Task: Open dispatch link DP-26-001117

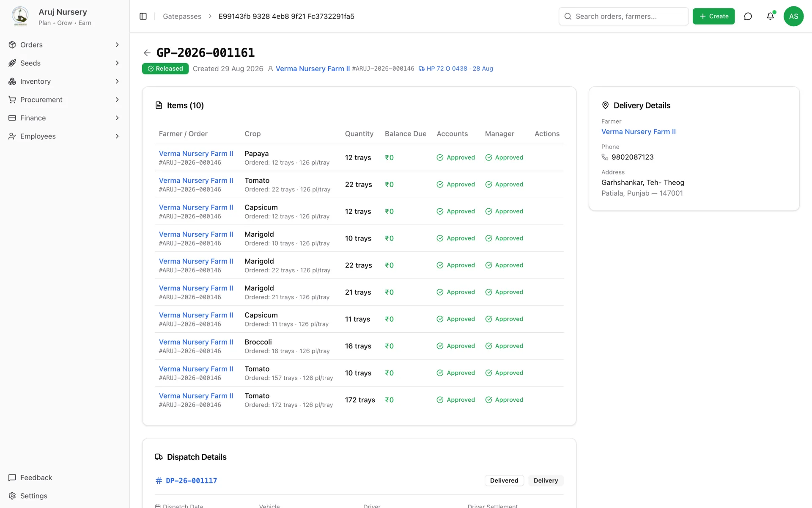Action: point(191,480)
